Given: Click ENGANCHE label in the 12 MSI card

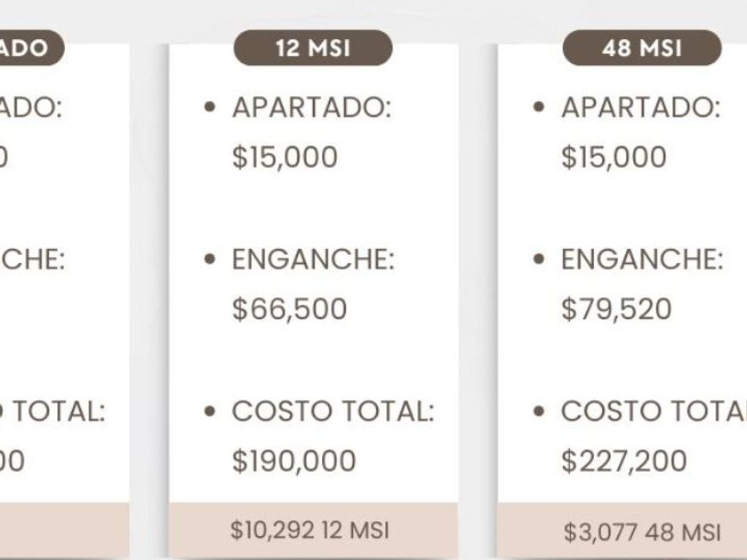Looking at the screenshot, I should pyautogui.click(x=313, y=260).
